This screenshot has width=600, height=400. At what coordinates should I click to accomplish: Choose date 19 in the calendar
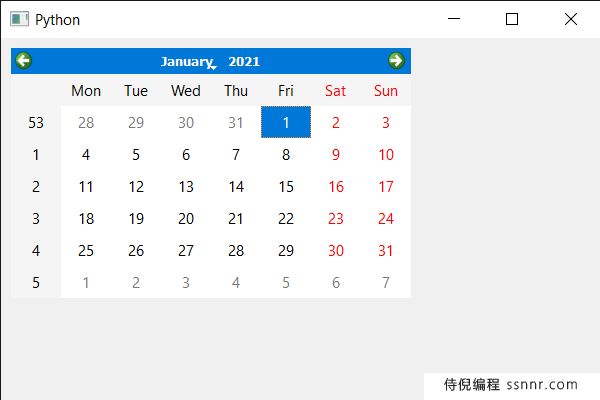(136, 218)
